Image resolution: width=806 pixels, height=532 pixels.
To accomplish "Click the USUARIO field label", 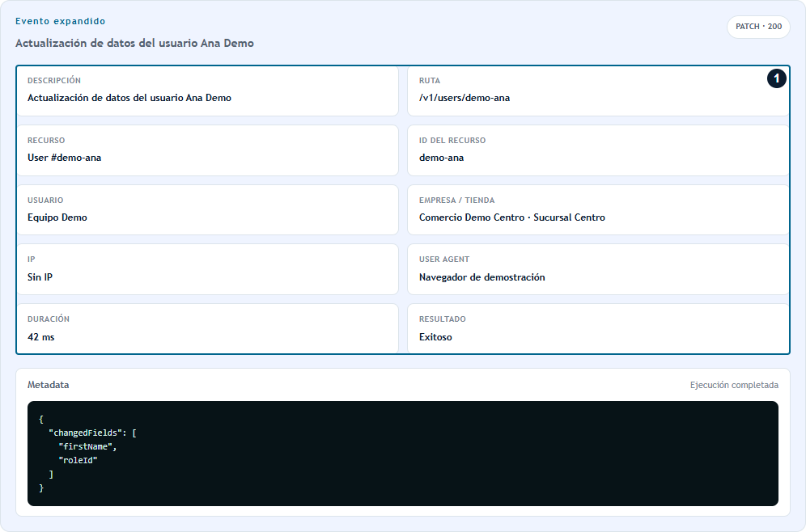I will [x=46, y=201].
